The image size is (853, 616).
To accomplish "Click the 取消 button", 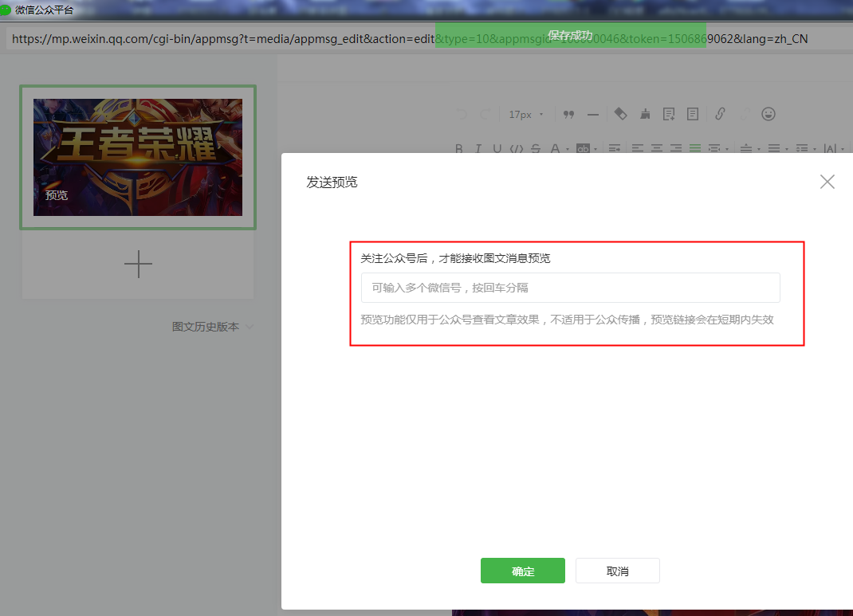I will coord(618,571).
